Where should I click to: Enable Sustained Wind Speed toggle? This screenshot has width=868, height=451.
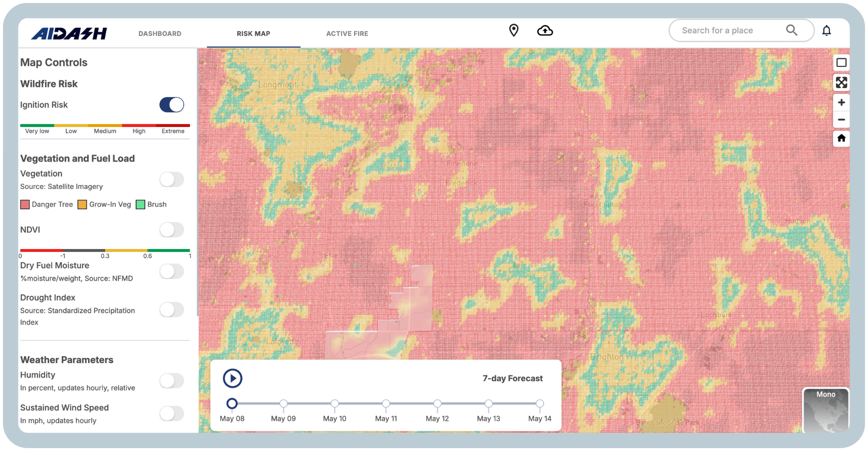tap(172, 414)
